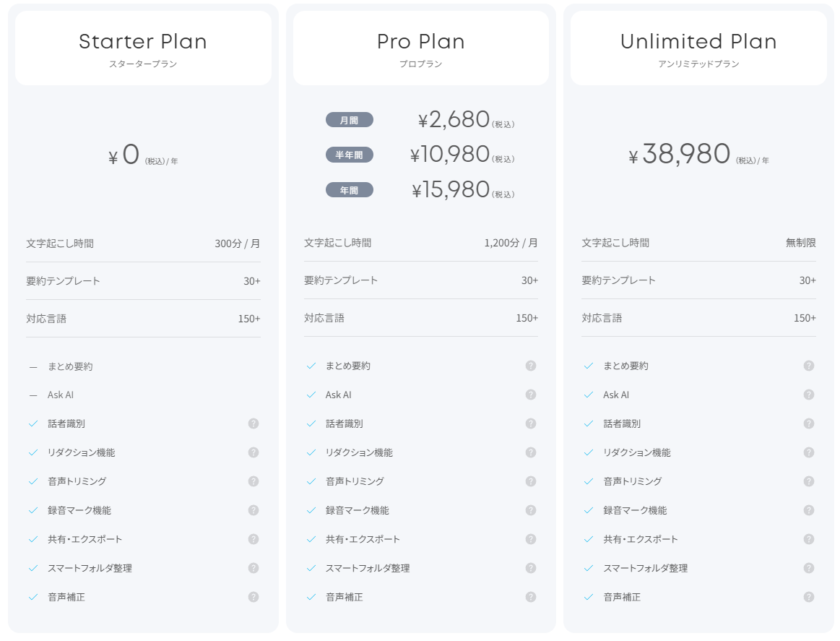This screenshot has width=840, height=641.
Task: Click help icon for 録音マーク機能 in Pro Plan
Action: 531,510
